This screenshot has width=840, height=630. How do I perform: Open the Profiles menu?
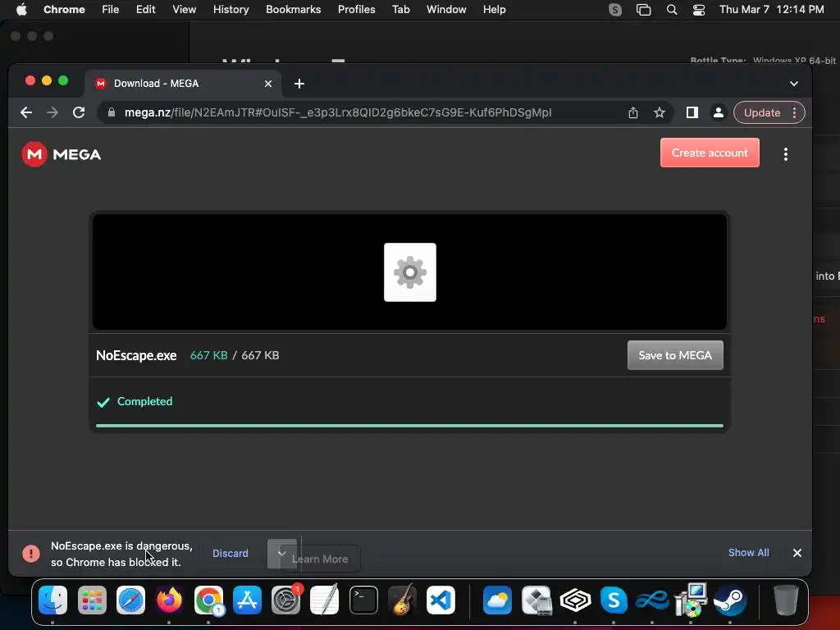[x=356, y=10]
